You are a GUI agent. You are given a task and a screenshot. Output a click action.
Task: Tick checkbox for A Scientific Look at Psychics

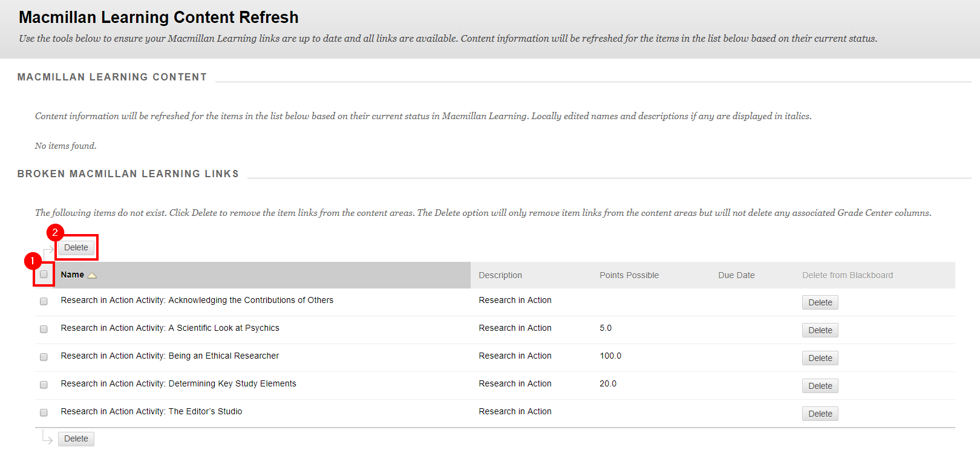tap(44, 329)
